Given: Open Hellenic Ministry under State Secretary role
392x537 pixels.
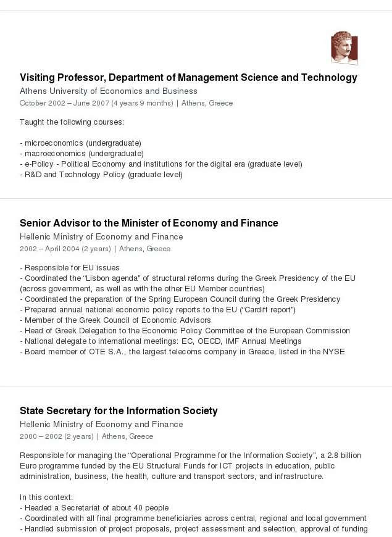Looking at the screenshot, I should point(101,424).
